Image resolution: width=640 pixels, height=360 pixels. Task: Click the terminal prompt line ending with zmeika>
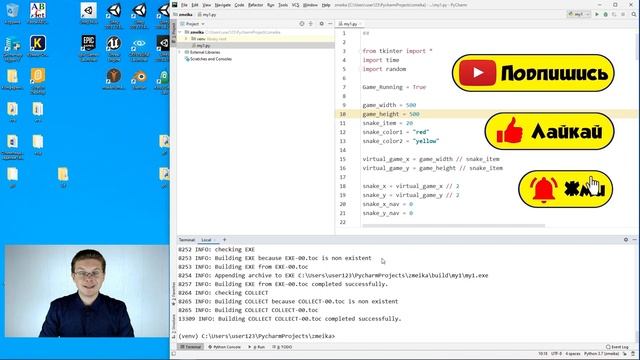(256, 336)
